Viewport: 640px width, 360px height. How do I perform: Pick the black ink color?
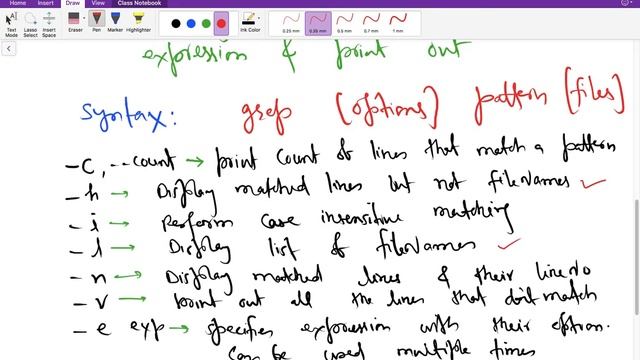(x=176, y=24)
